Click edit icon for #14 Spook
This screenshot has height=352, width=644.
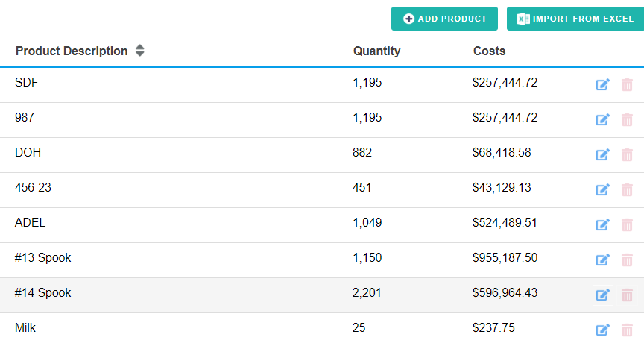pyautogui.click(x=602, y=295)
